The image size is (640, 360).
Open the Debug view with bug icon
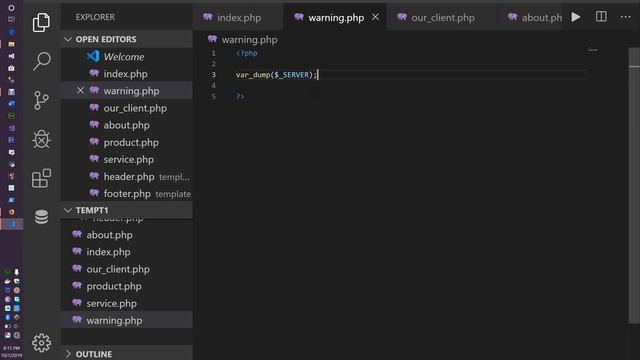[x=41, y=140]
